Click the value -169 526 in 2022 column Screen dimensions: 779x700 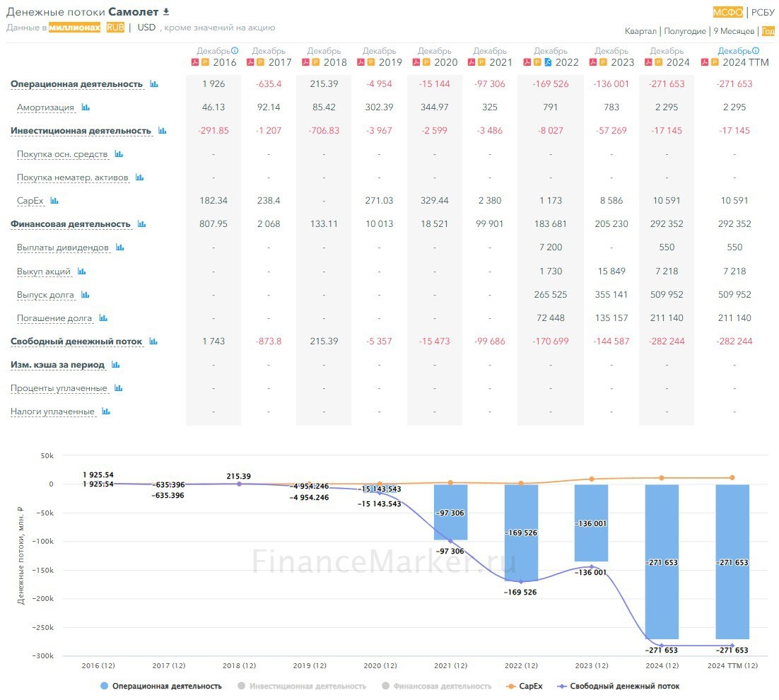click(551, 84)
